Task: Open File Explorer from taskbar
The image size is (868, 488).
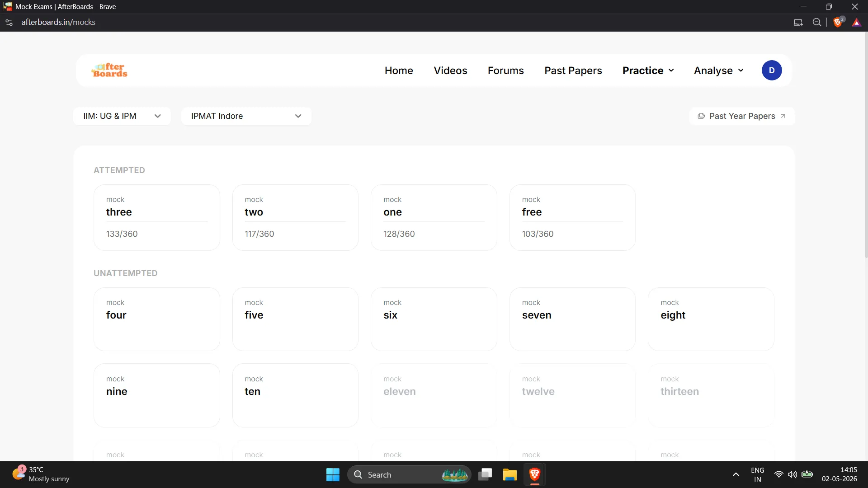Action: click(509, 474)
